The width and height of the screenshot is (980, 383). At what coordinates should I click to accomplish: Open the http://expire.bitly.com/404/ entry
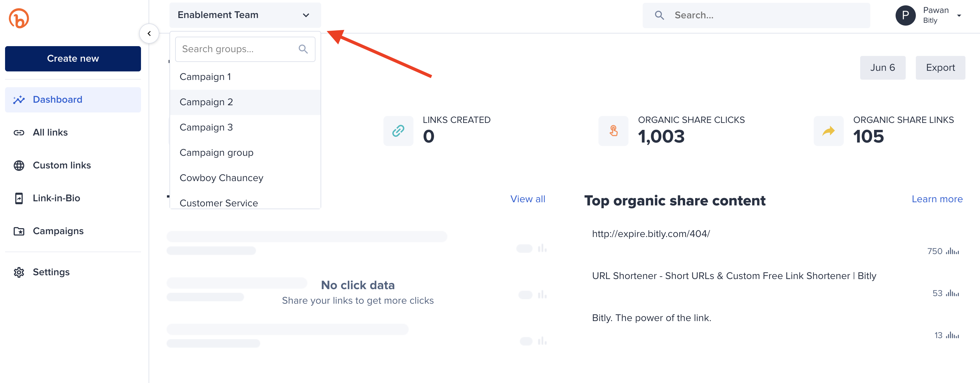point(651,234)
